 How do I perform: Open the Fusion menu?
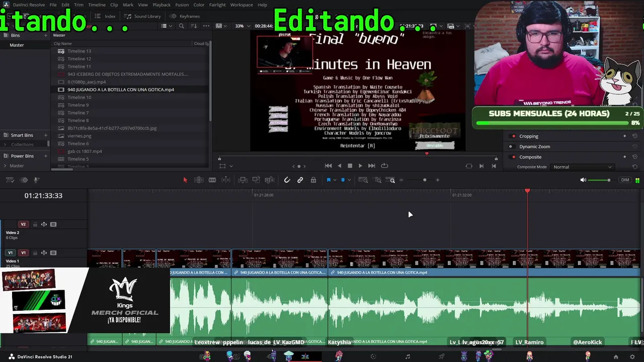pos(182,5)
